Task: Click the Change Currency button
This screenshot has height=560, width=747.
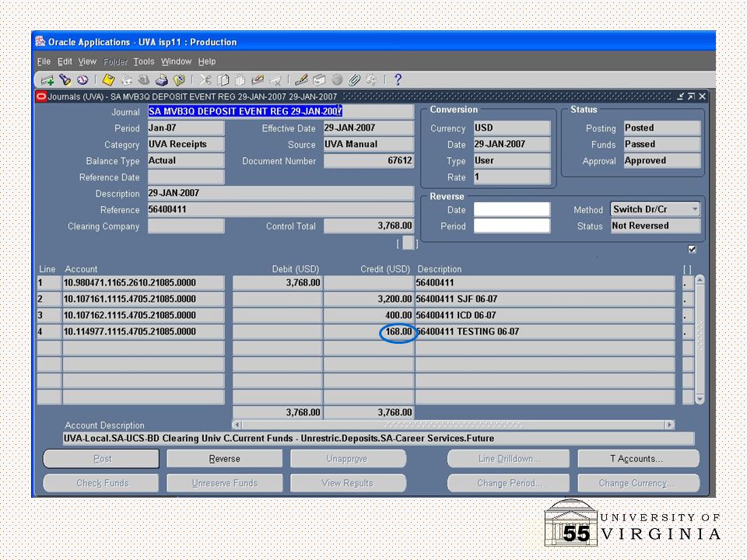Action: point(638,483)
